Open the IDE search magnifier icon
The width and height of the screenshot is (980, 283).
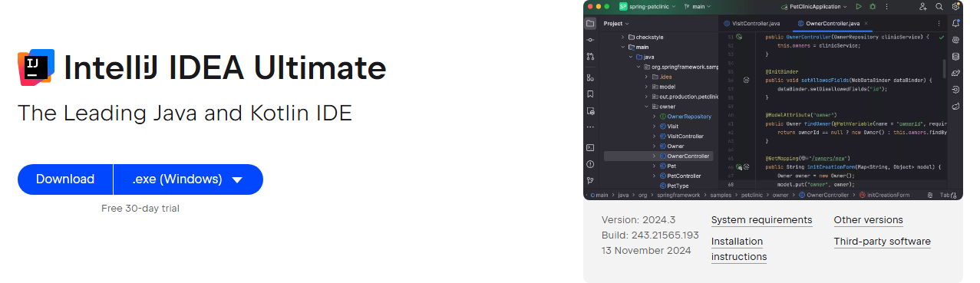(x=939, y=6)
